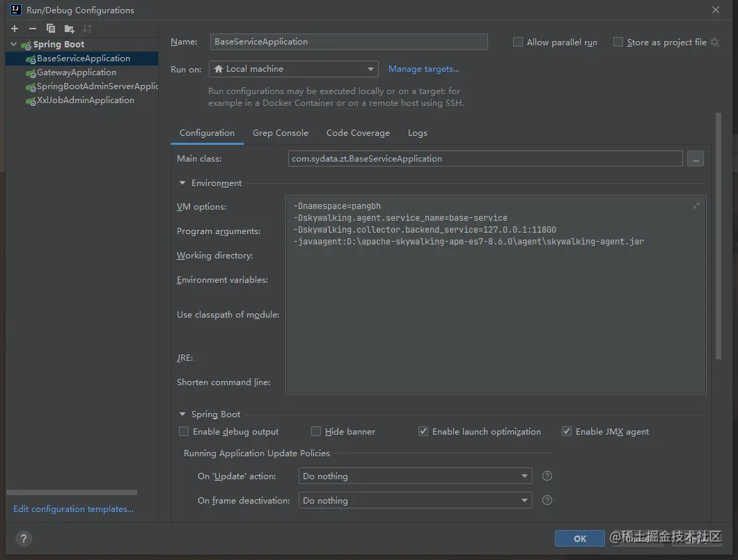The width and height of the screenshot is (738, 560).
Task: Click the service_name=base-service option line
Action: [x=400, y=218]
